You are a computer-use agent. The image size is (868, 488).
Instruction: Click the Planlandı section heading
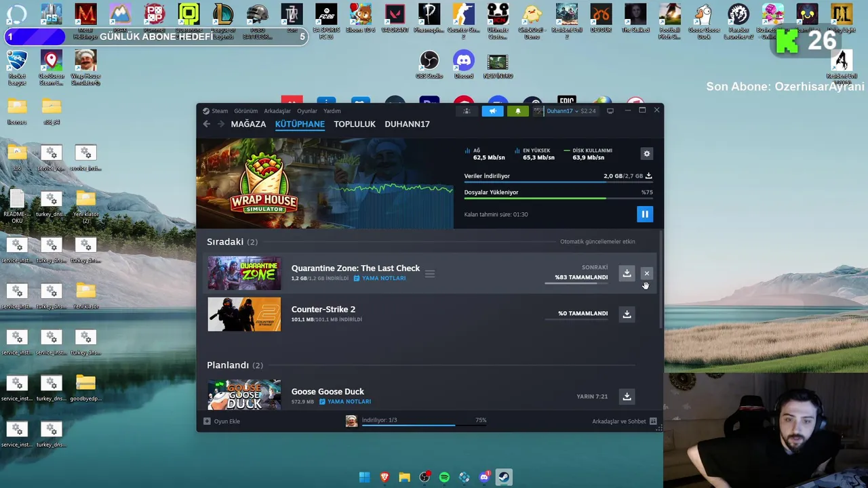(235, 365)
